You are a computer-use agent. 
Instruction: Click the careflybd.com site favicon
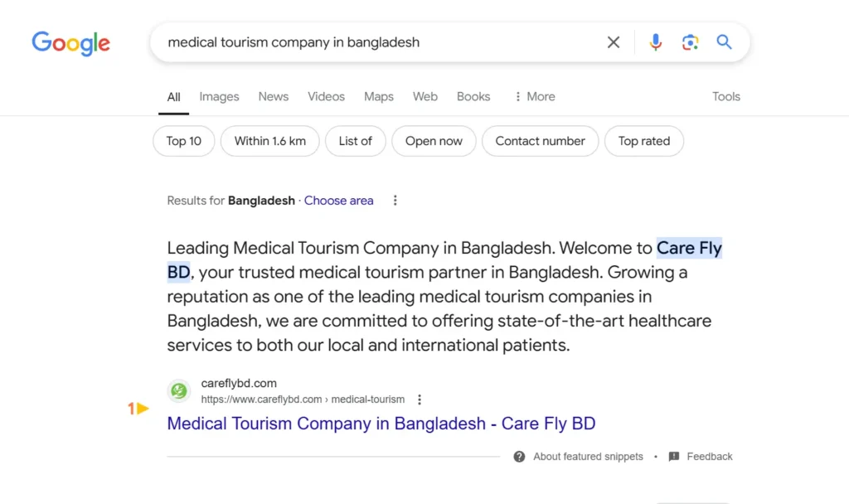click(178, 390)
